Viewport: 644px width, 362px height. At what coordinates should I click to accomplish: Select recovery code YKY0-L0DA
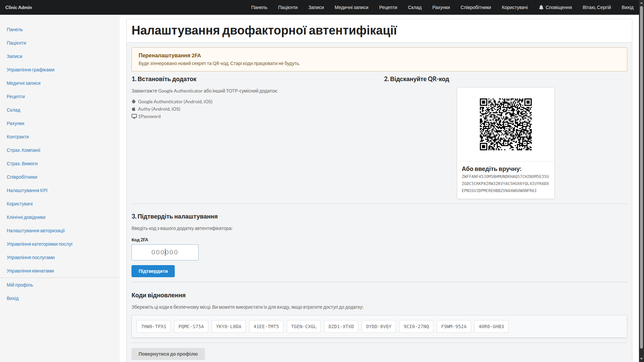229,326
